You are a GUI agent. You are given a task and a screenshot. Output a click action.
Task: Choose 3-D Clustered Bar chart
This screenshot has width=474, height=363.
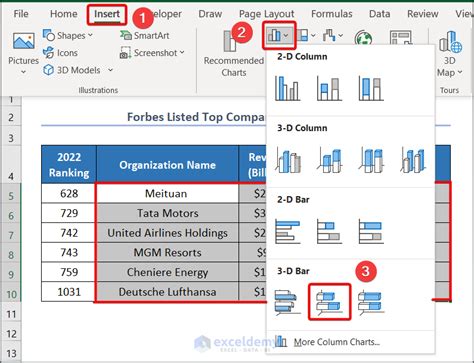(x=287, y=302)
